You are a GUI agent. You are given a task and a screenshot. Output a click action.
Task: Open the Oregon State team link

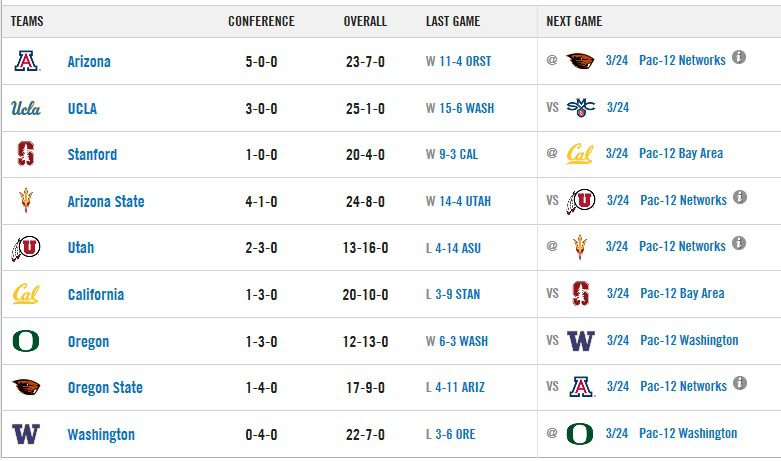(105, 387)
